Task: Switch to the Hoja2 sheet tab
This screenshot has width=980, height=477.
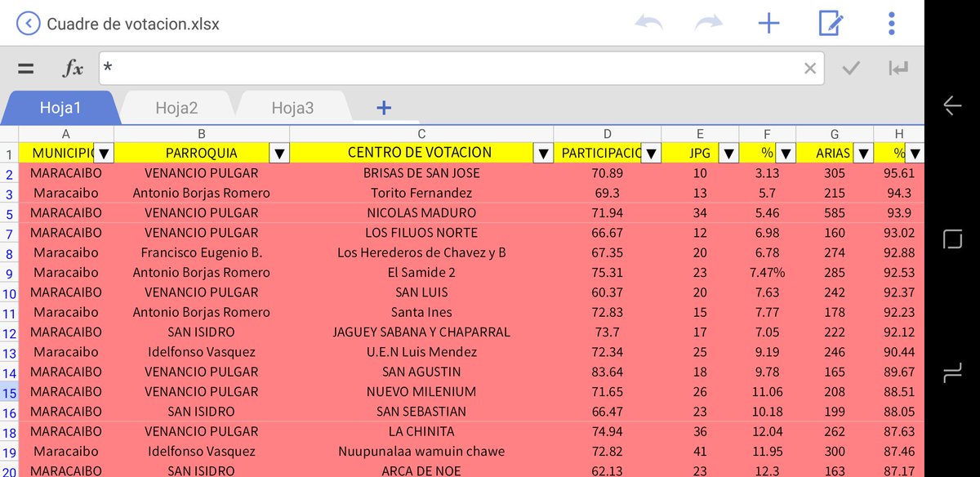Action: click(176, 107)
